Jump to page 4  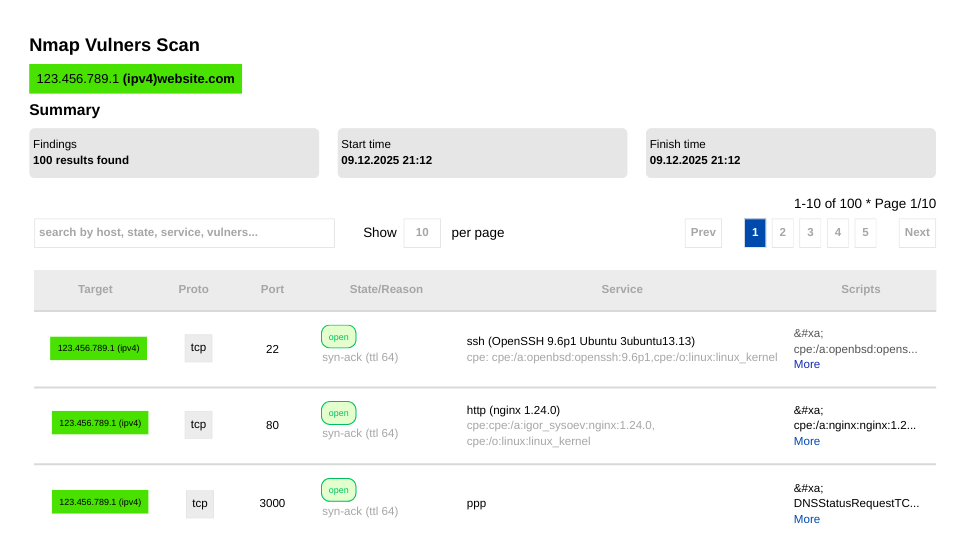pyautogui.click(x=838, y=233)
